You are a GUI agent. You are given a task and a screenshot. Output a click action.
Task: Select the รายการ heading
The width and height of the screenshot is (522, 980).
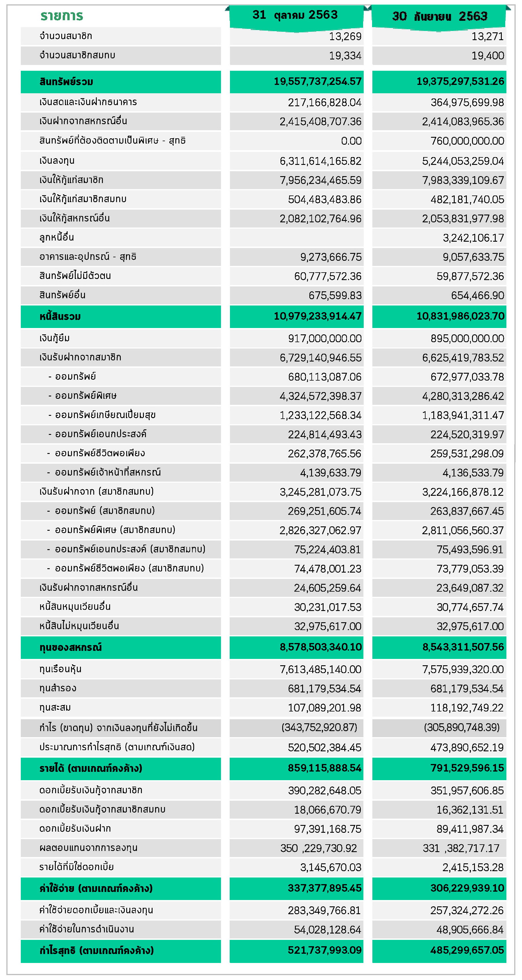point(62,16)
